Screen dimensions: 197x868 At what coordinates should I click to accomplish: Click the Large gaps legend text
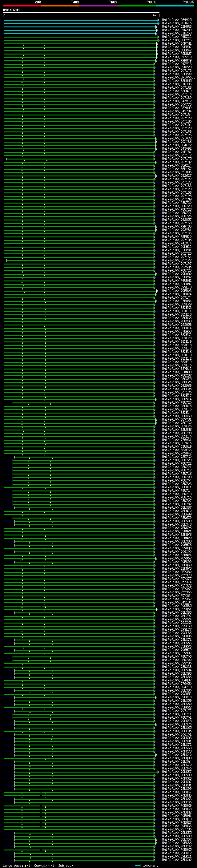tap(38, 866)
